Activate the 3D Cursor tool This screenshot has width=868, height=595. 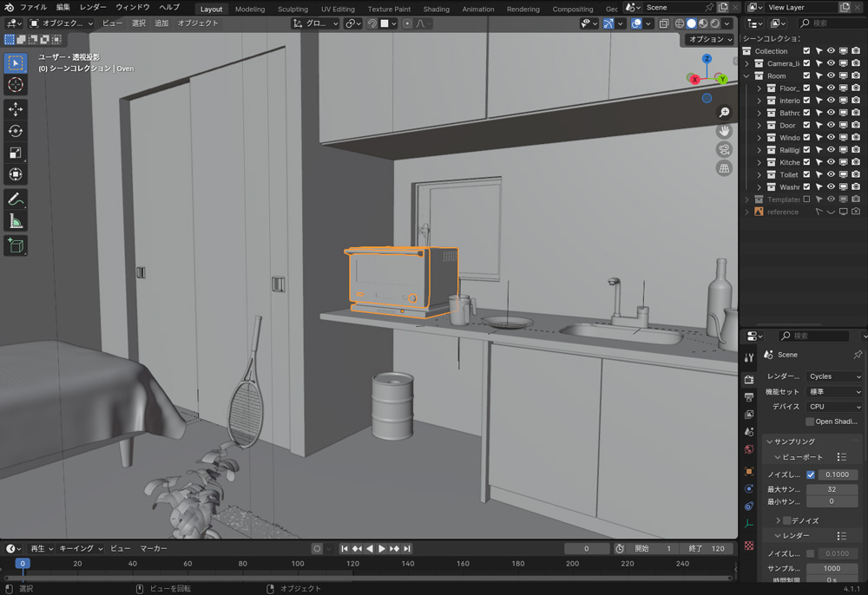[16, 85]
